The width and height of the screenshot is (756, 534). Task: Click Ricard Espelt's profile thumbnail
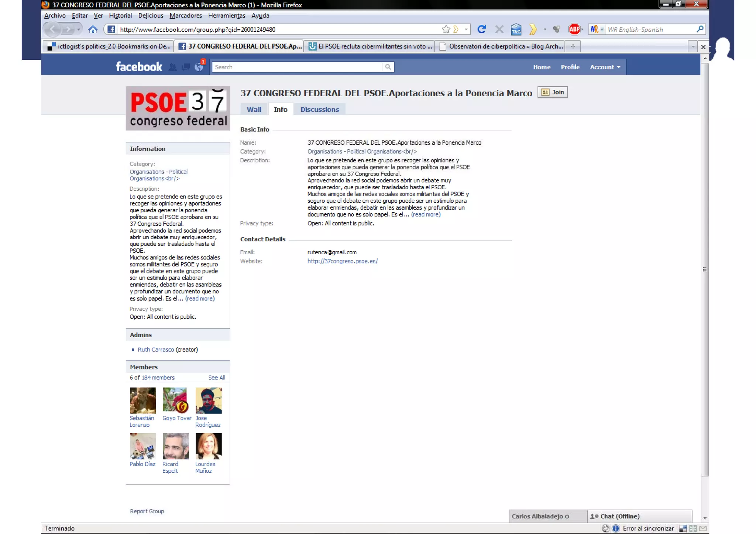pyautogui.click(x=175, y=446)
